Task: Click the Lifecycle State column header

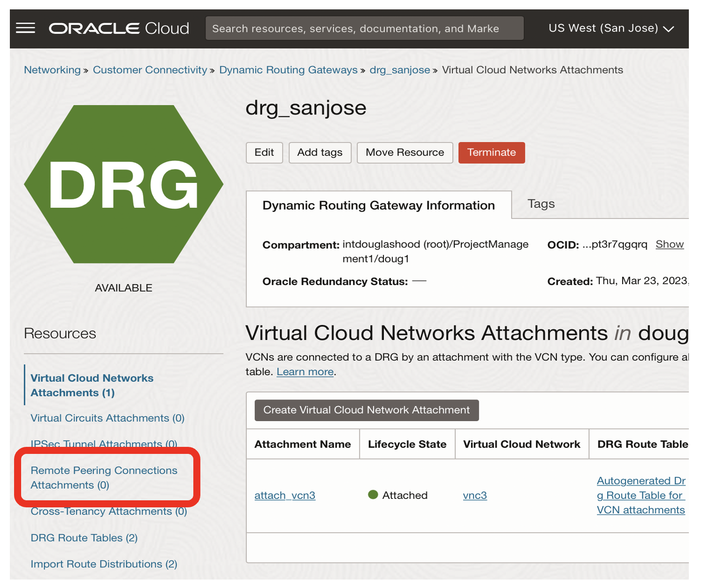Action: [x=407, y=444]
